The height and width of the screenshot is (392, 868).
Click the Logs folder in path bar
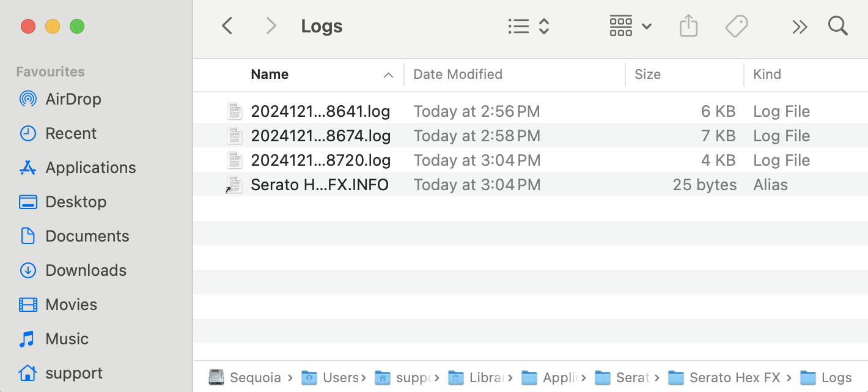[826, 377]
